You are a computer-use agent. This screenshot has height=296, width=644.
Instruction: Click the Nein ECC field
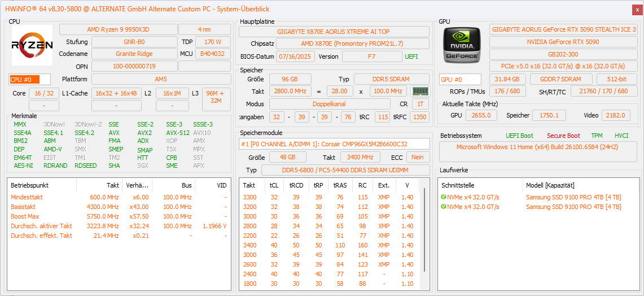[418, 157]
